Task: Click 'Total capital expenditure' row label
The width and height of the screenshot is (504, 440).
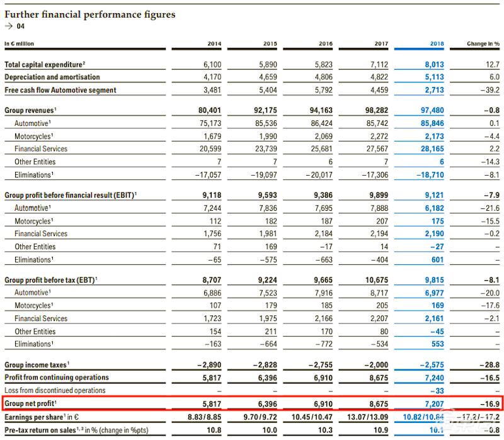Action: tap(44, 64)
